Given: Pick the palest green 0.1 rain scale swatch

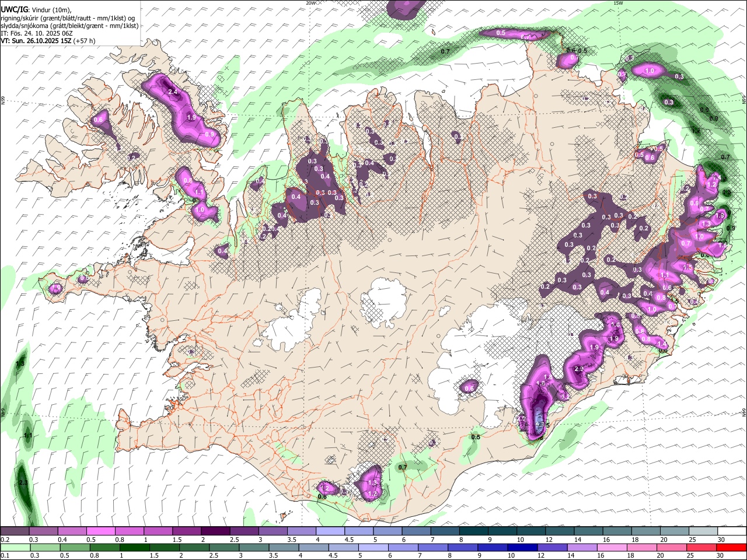Looking at the screenshot, I should (15, 547).
